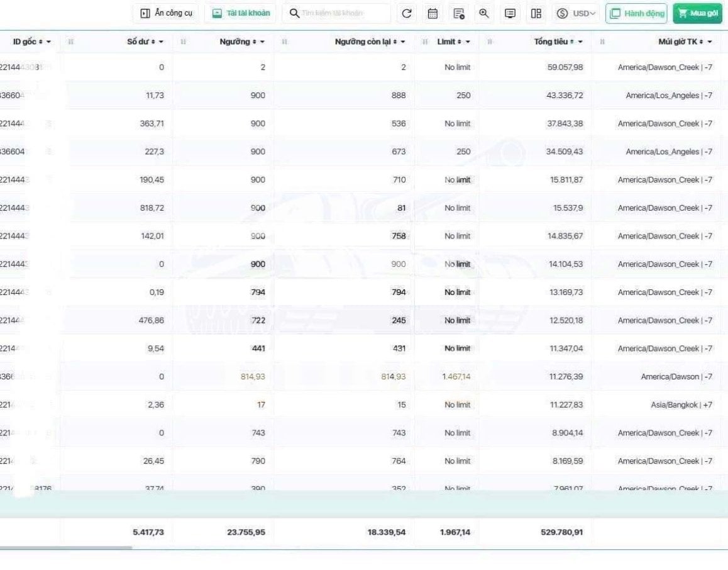Screen dimensions: 728x570
Task: Click the balance cell 11,73
Action: [x=155, y=95]
